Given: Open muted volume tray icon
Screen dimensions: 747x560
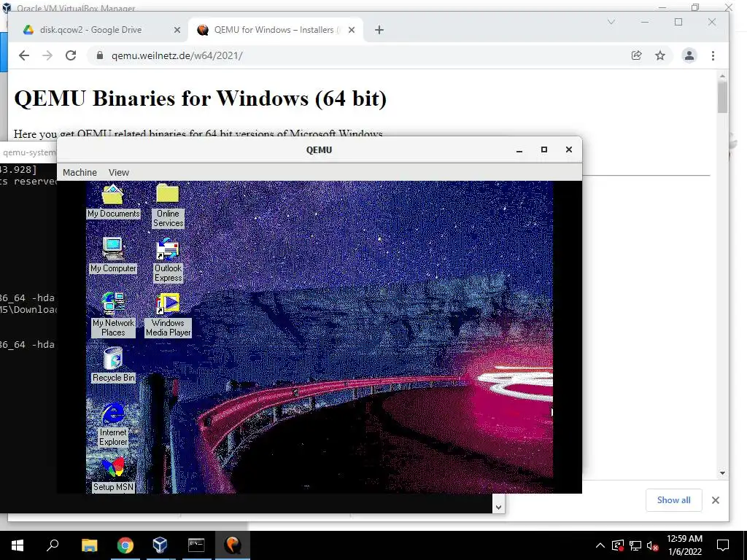Looking at the screenshot, I should pyautogui.click(x=653, y=545).
